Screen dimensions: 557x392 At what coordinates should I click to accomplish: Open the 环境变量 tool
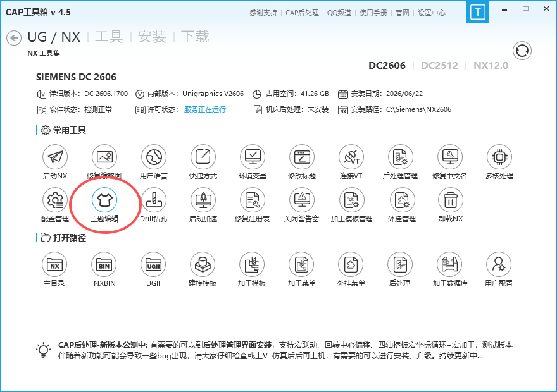coord(253,157)
